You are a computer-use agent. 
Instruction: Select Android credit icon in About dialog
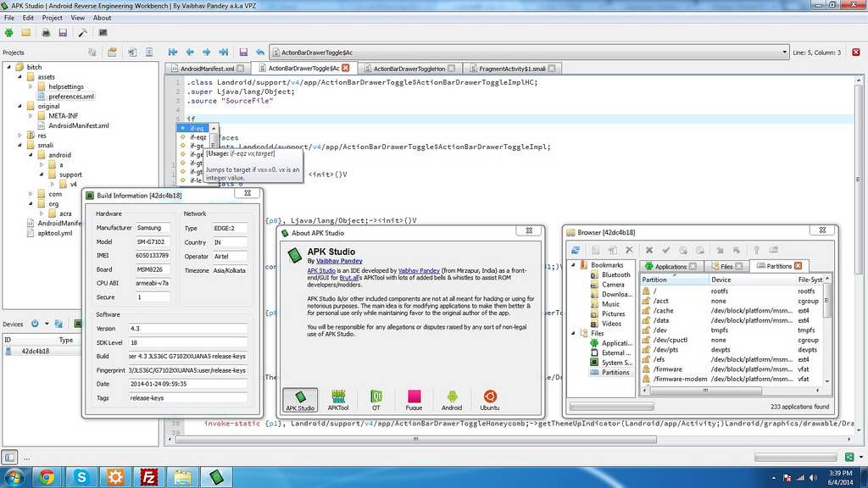452,400
